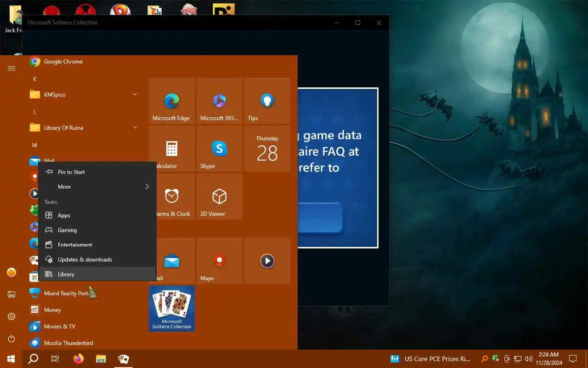Open the Alarms & Clock tile

171,196
